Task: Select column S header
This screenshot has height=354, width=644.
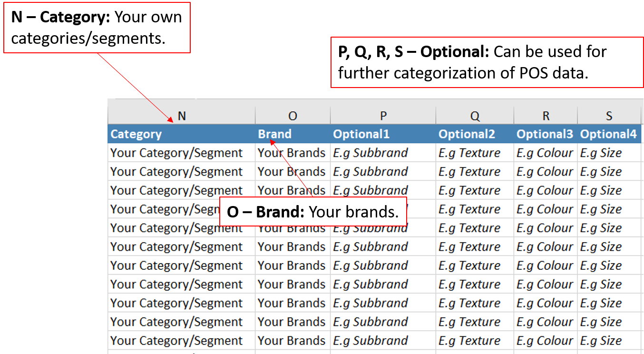Action: (609, 116)
